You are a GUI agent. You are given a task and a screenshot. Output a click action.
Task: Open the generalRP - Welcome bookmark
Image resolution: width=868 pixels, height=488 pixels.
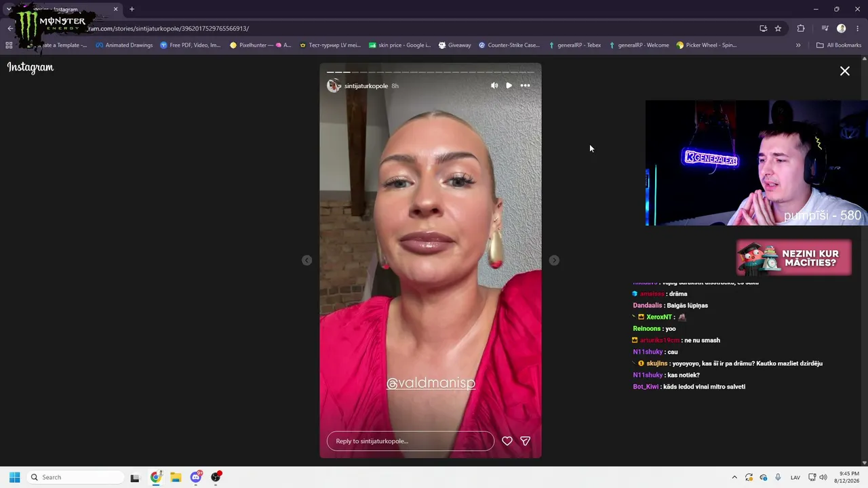point(639,45)
